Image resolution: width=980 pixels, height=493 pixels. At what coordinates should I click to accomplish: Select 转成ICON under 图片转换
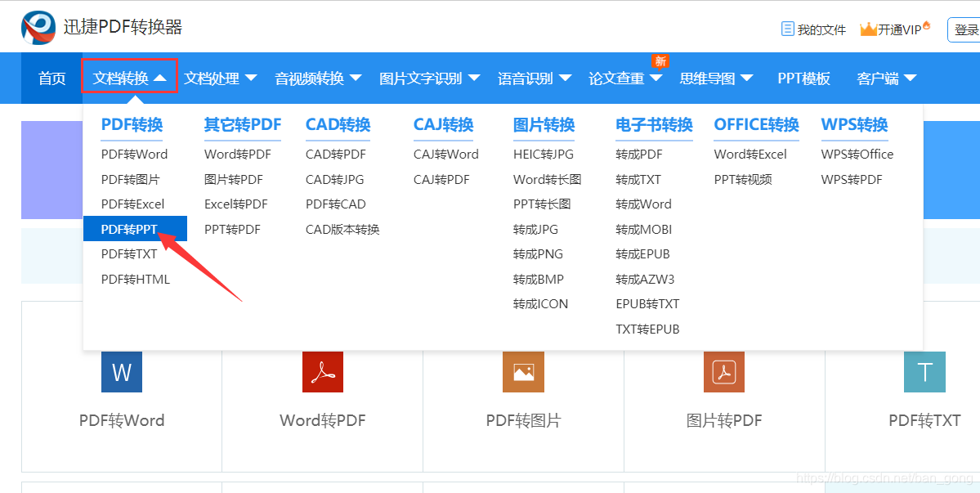coord(540,304)
